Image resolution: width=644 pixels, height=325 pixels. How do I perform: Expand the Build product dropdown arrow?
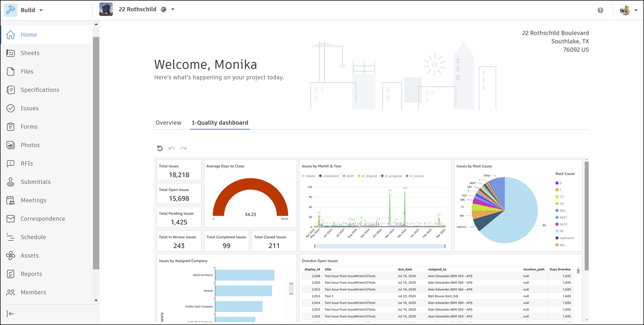click(x=41, y=10)
